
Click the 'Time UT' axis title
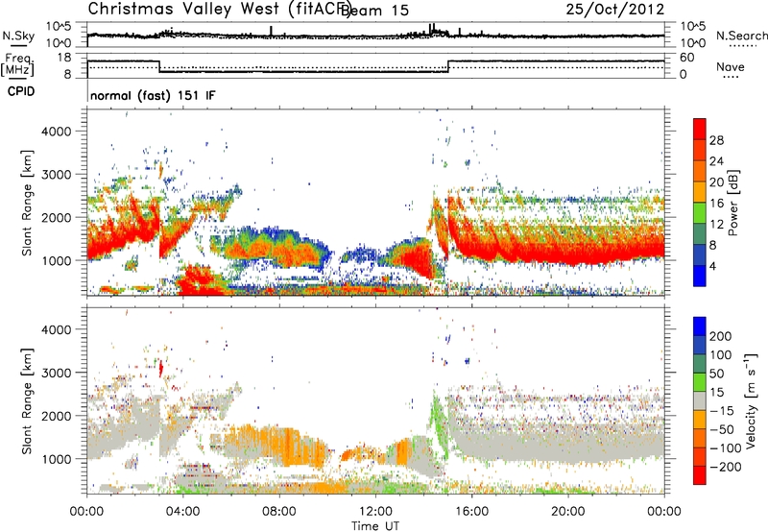[x=375, y=526]
